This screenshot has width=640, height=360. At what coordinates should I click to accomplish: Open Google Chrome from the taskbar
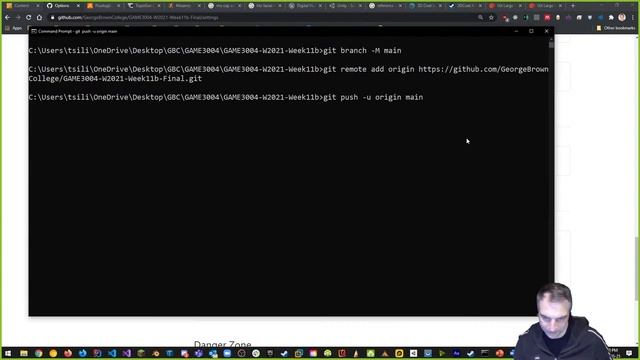(38, 353)
